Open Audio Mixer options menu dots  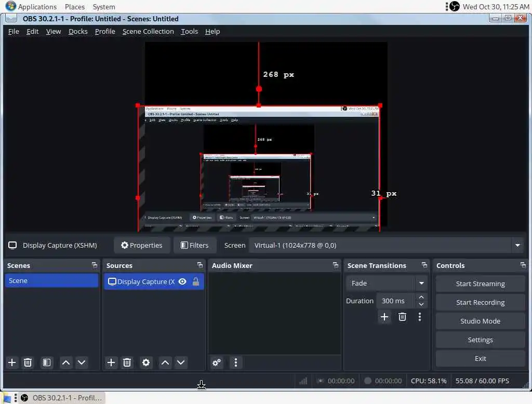point(236,362)
